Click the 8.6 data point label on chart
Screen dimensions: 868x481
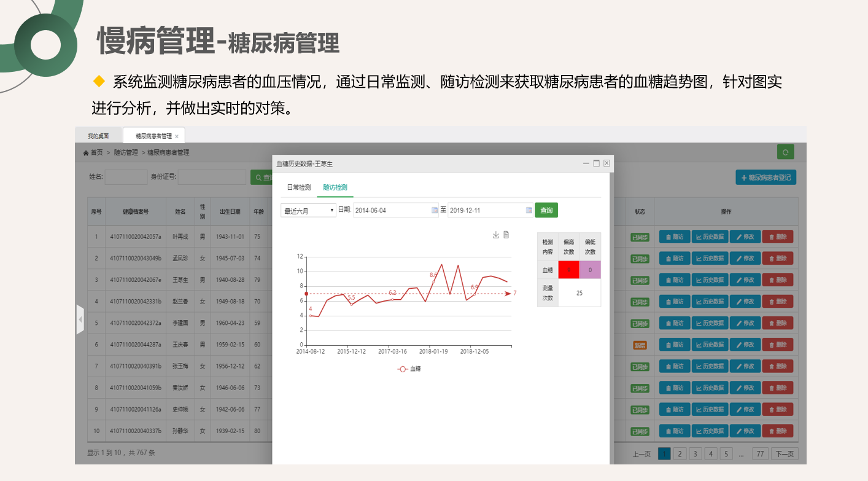[433, 275]
